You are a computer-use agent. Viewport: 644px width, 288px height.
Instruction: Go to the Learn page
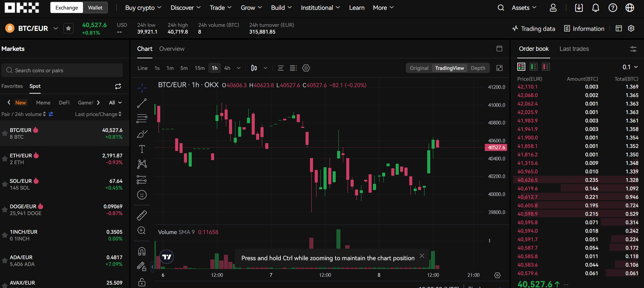click(x=357, y=7)
